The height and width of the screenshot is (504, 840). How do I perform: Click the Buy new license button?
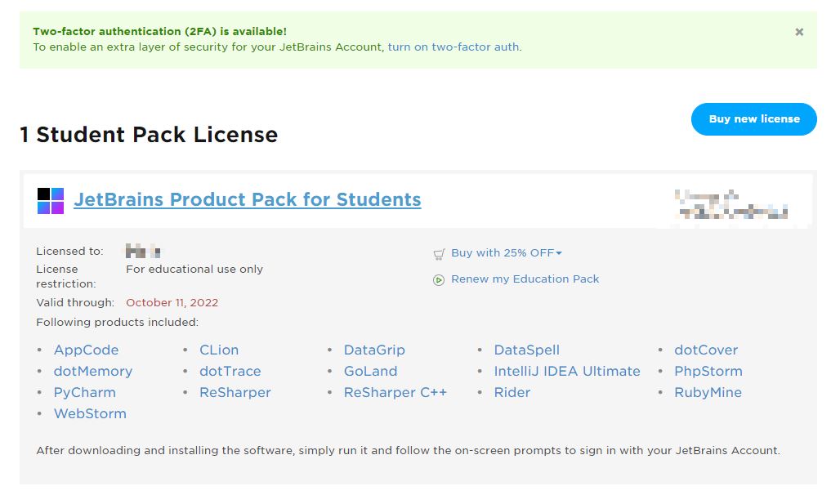[x=753, y=119]
